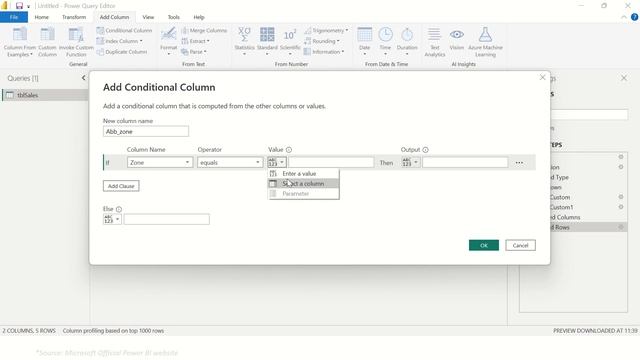The height and width of the screenshot is (360, 640).
Task: Switch to the Transform ribbon tab
Action: click(74, 17)
